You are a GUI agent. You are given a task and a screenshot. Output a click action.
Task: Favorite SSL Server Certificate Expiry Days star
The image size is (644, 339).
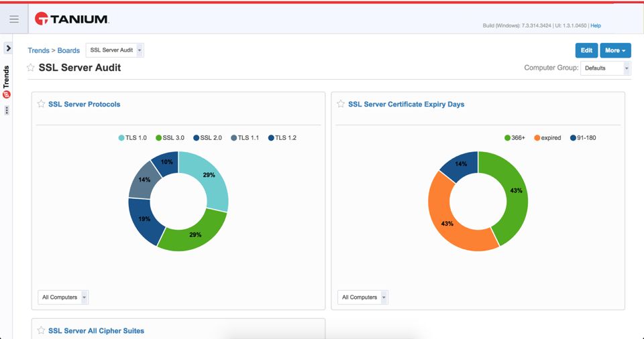coord(341,104)
